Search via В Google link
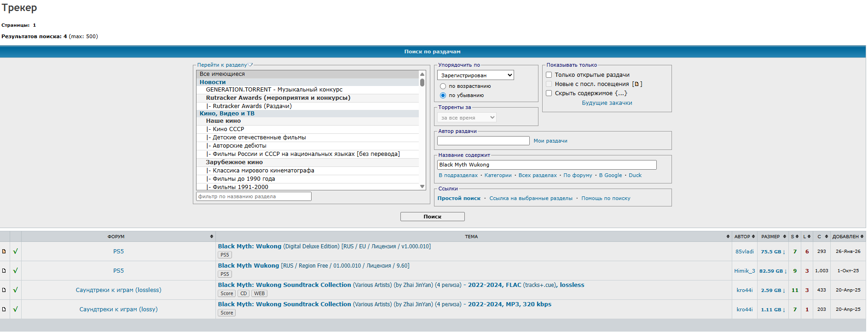This screenshot has width=868, height=332. click(610, 175)
